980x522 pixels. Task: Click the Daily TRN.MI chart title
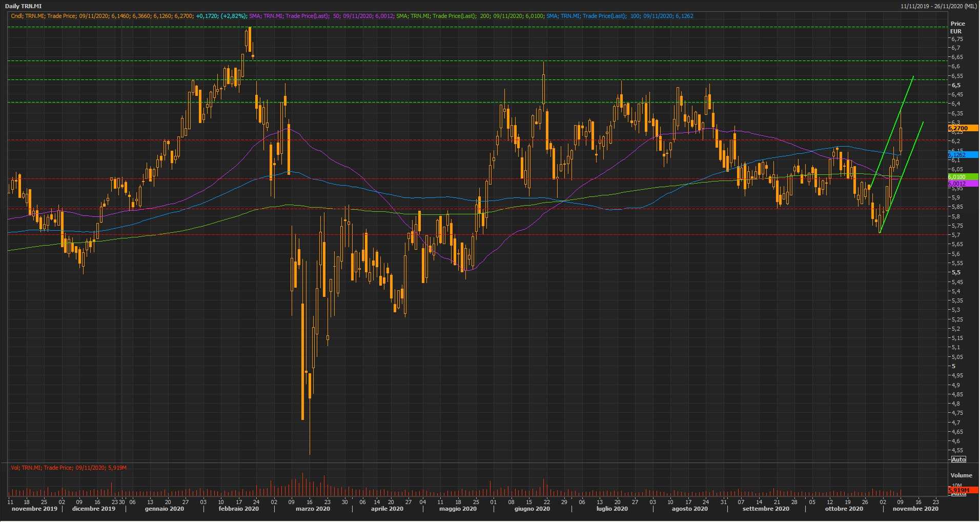[x=23, y=6]
